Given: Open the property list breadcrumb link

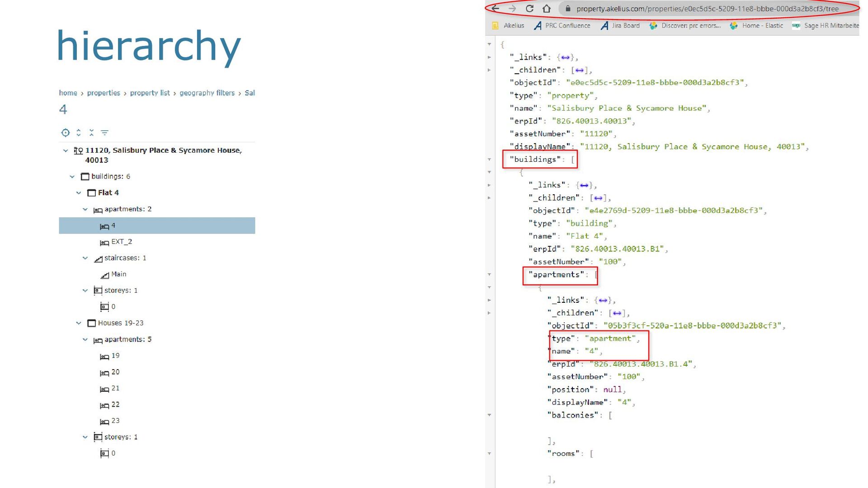Looking at the screenshot, I should (150, 93).
